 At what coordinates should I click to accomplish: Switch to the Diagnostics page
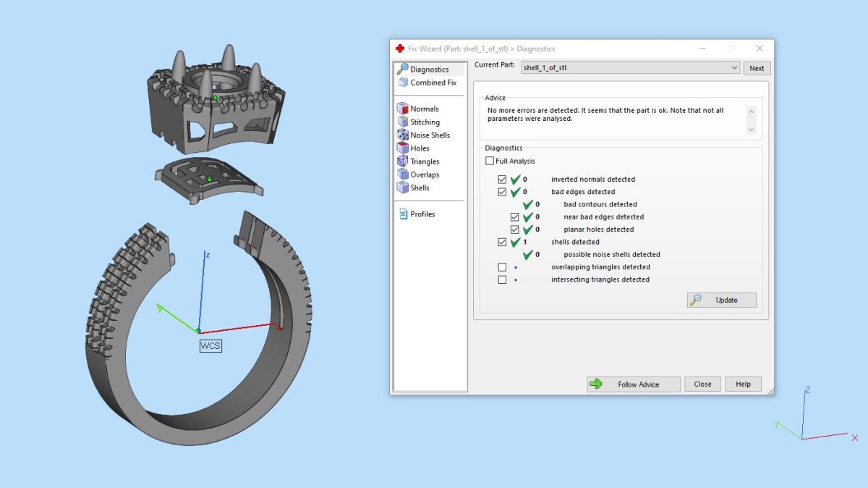click(428, 70)
